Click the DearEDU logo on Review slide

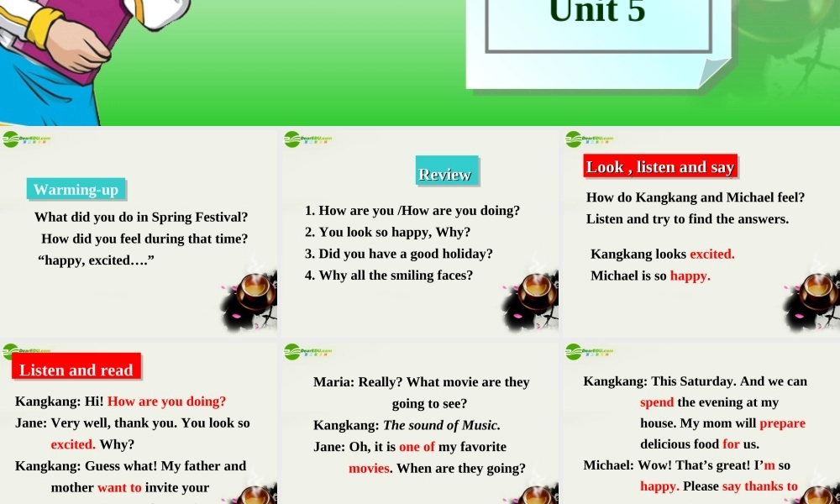(x=308, y=139)
